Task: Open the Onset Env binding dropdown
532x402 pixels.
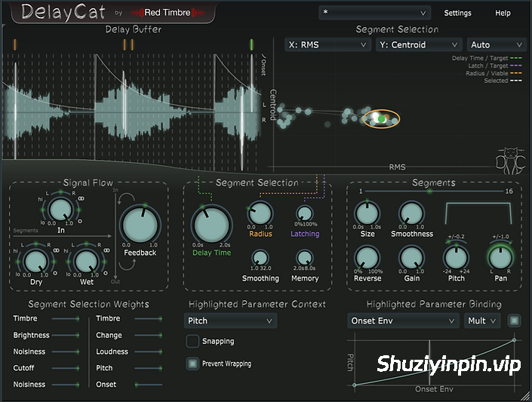Action: coord(403,321)
